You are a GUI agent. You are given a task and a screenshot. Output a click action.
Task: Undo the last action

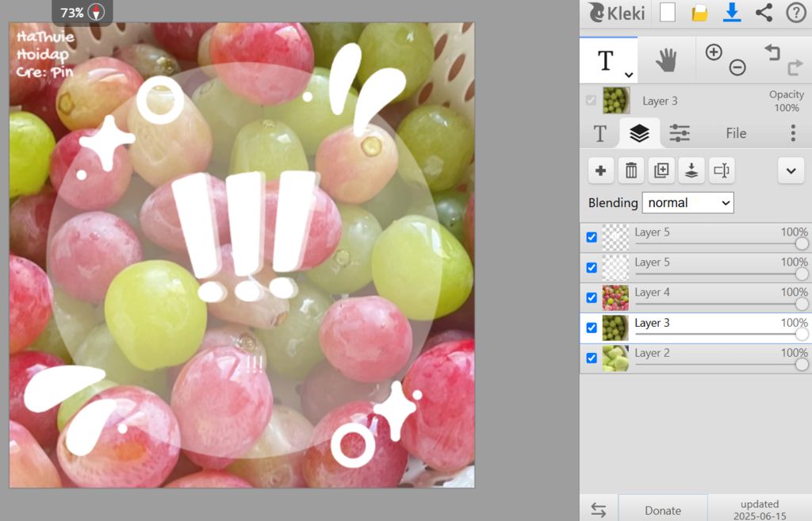772,52
